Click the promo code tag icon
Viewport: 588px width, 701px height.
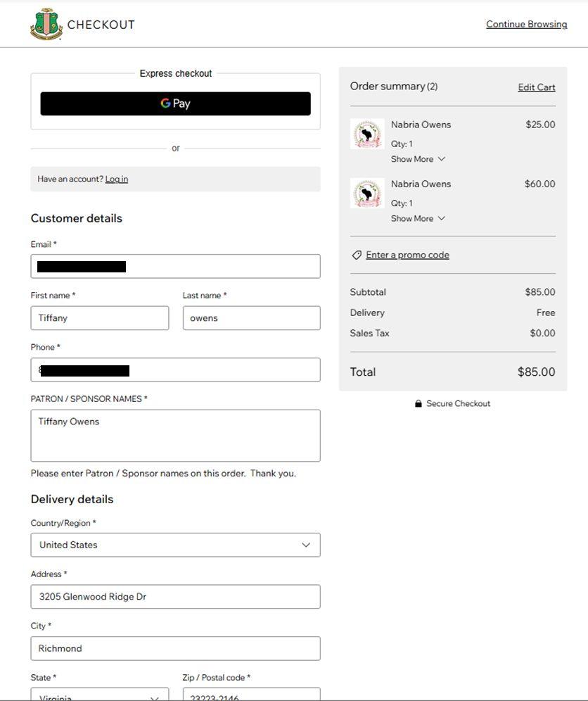[357, 255]
